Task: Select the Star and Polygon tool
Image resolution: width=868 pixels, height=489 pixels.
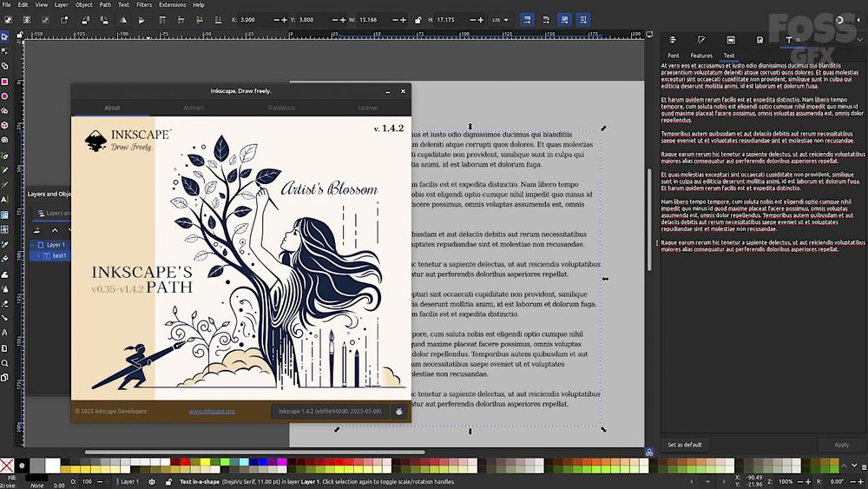Action: 5,111
